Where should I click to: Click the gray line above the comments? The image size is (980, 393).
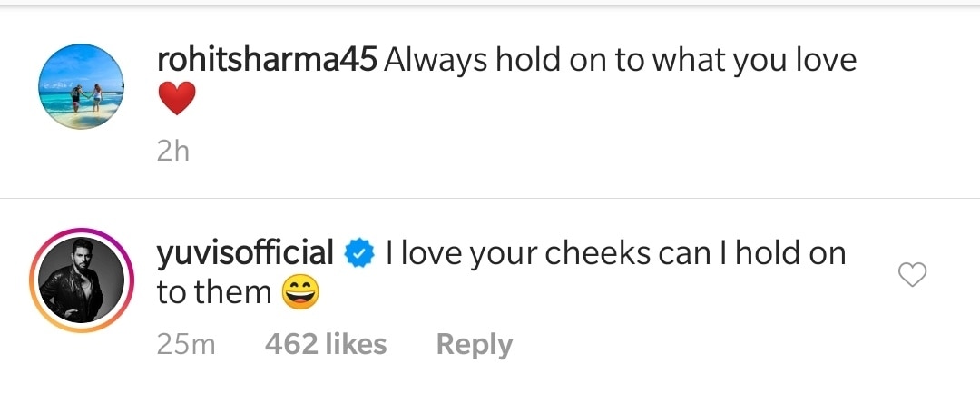tap(490, 5)
